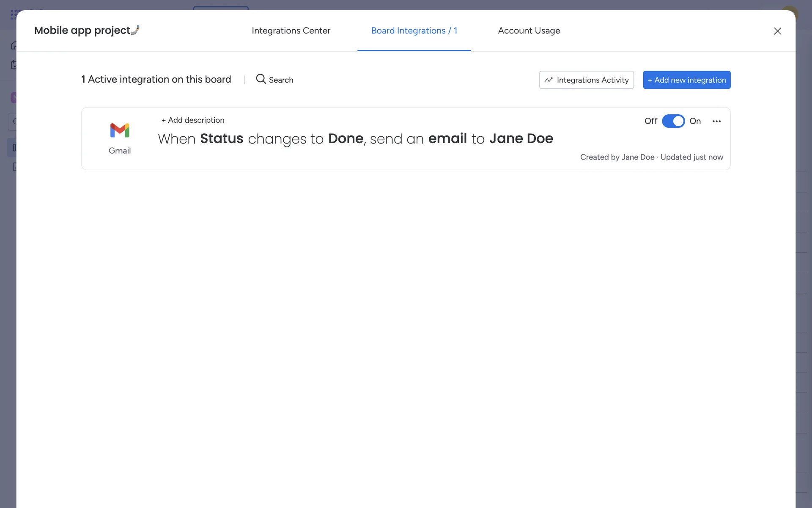Open the Jane Doe recipient field
The width and height of the screenshot is (812, 508).
click(x=521, y=139)
